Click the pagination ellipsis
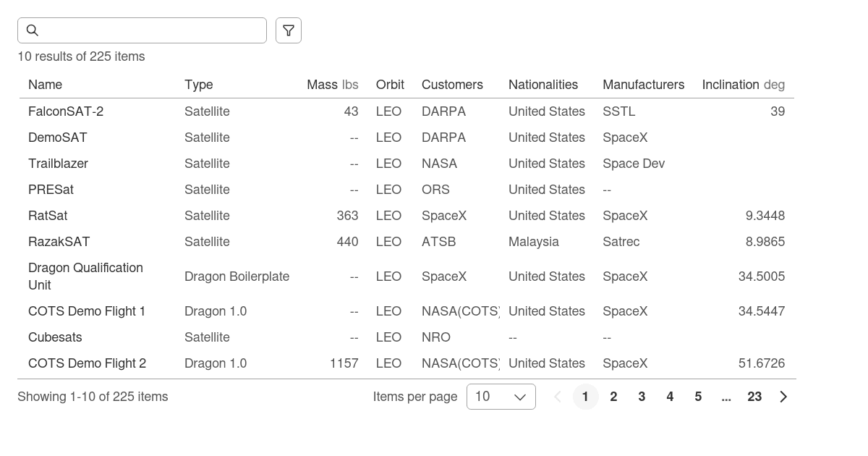868x456 pixels. [x=726, y=397]
